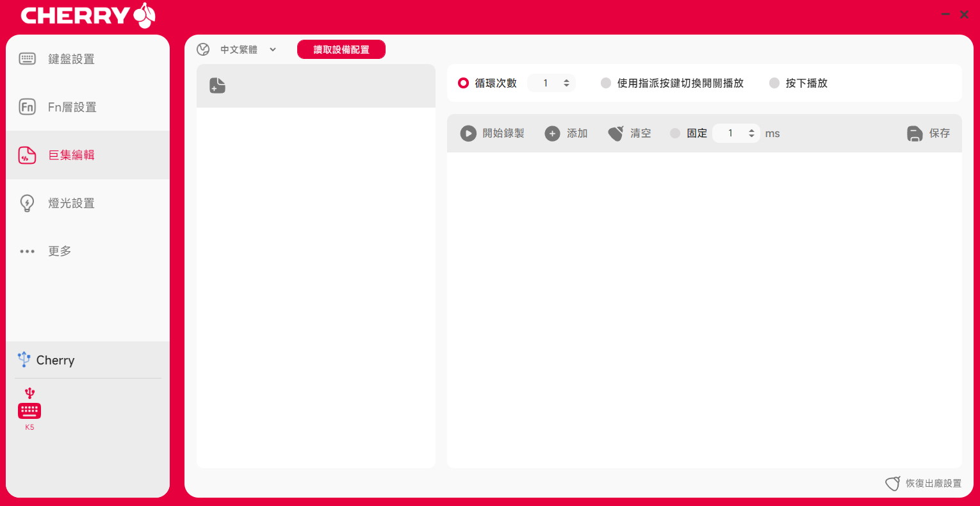
Task: Click the 讀取設備配置 button
Action: [x=341, y=49]
